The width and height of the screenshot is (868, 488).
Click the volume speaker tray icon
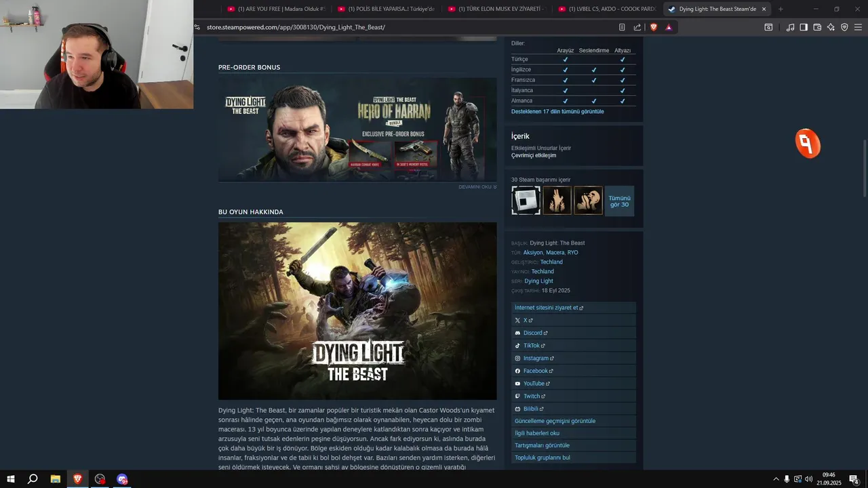point(809,479)
